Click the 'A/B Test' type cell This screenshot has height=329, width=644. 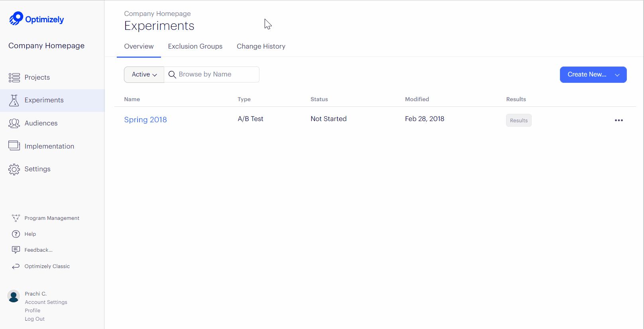[250, 119]
